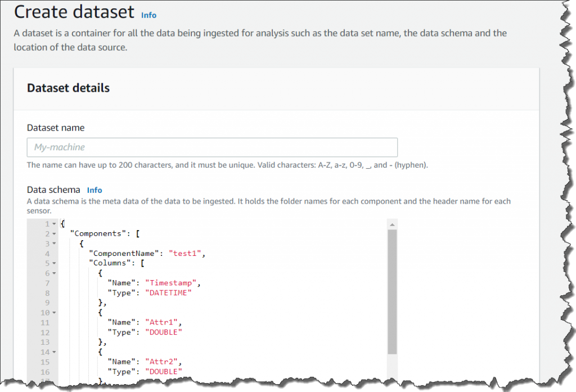576x392 pixels.
Task: Collapse the component object on line 3
Action: point(53,244)
